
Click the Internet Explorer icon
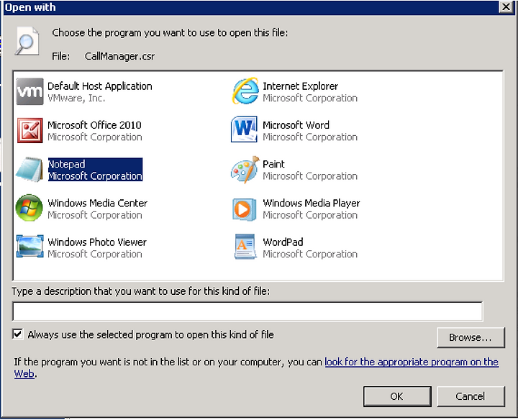[x=245, y=91]
